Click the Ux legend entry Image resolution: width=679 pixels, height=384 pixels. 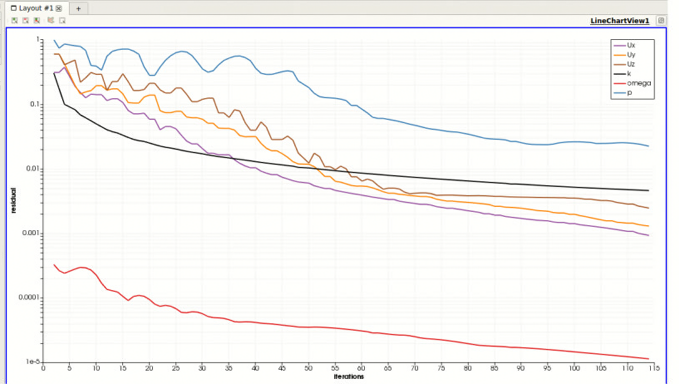pos(625,45)
